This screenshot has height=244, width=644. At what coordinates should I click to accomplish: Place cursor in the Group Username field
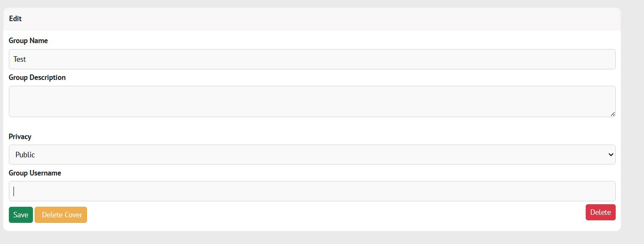[312, 191]
